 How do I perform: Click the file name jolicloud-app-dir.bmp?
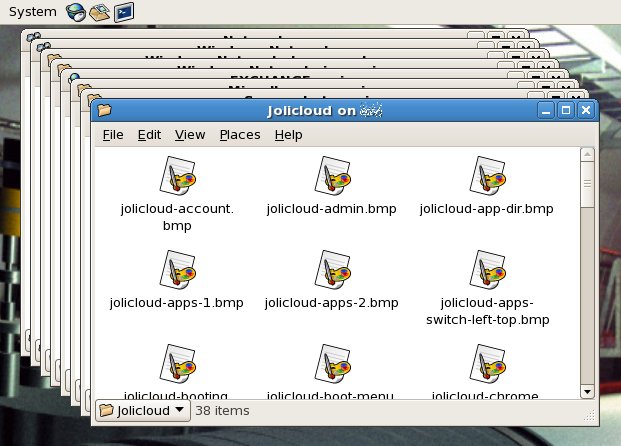coord(486,209)
